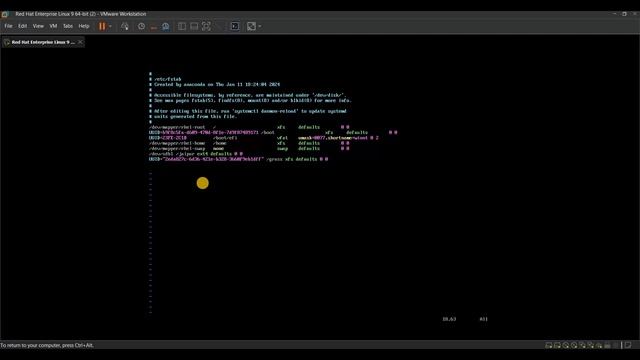640x360 pixels.
Task: Close the Red Hat Enterprise Linux 9 tab
Action: click(80, 42)
